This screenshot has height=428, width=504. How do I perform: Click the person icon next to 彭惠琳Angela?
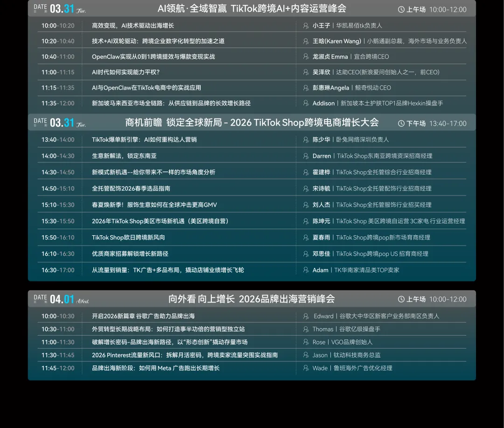pyautogui.click(x=306, y=88)
